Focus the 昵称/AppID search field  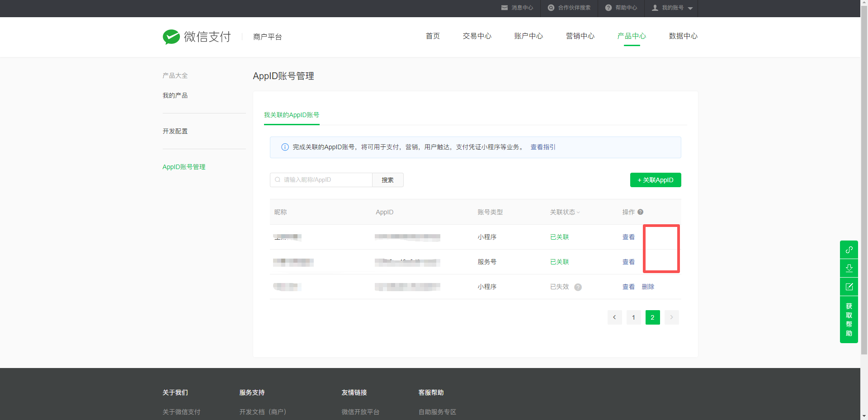click(x=321, y=180)
